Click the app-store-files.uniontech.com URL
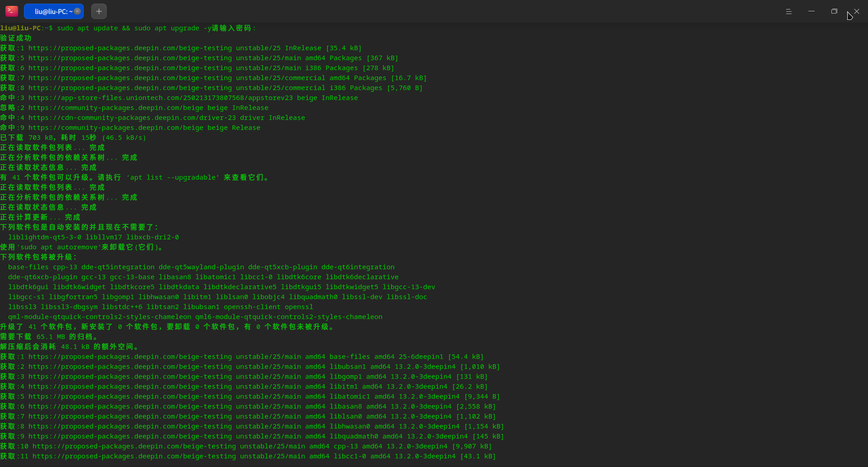The width and height of the screenshot is (868, 467). pos(160,98)
